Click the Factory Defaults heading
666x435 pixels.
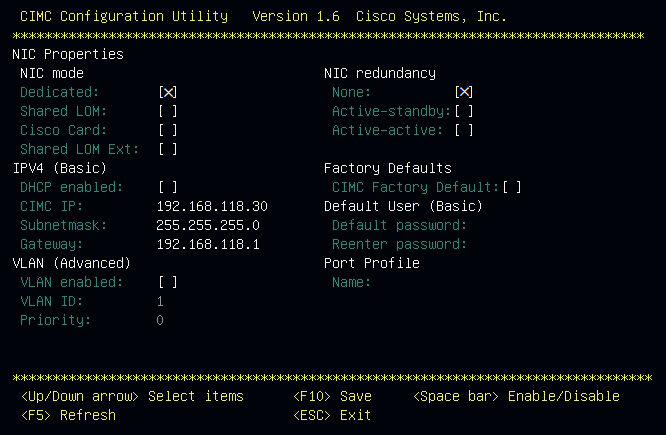point(388,169)
